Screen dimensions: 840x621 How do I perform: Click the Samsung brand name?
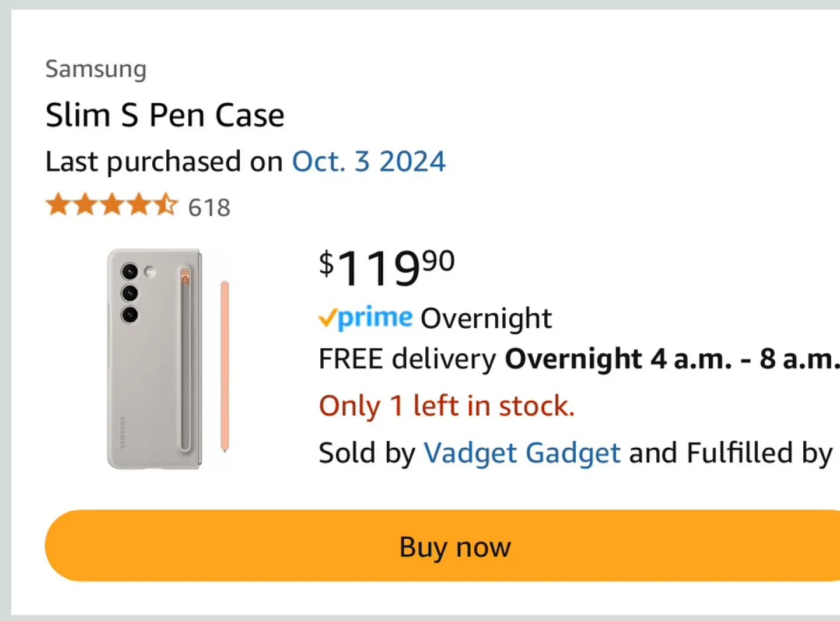[x=95, y=68]
